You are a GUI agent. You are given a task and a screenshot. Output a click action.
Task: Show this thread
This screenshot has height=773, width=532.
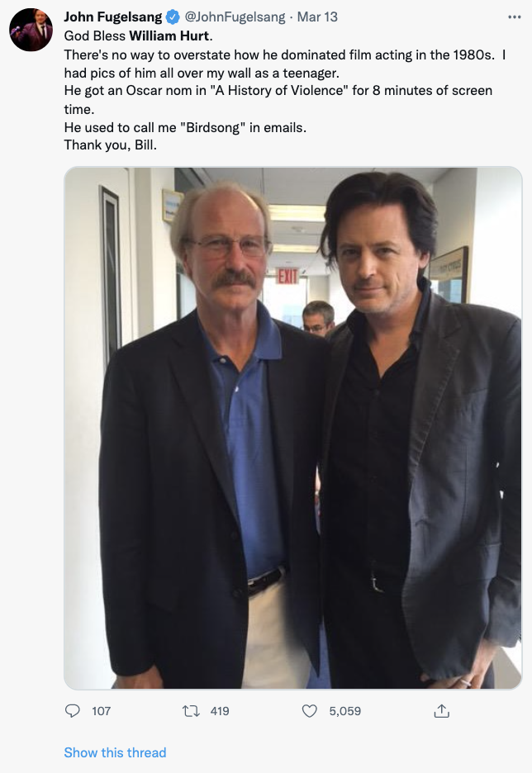[x=115, y=752]
